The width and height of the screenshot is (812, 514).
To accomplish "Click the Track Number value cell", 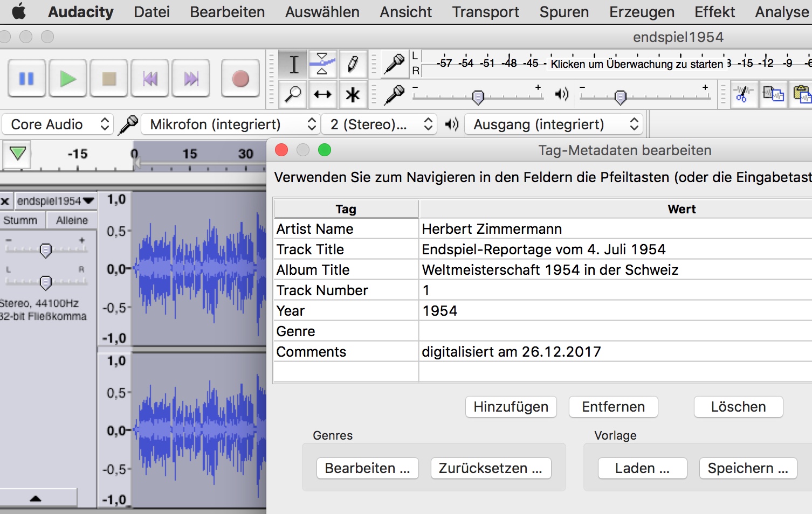I will coord(615,290).
